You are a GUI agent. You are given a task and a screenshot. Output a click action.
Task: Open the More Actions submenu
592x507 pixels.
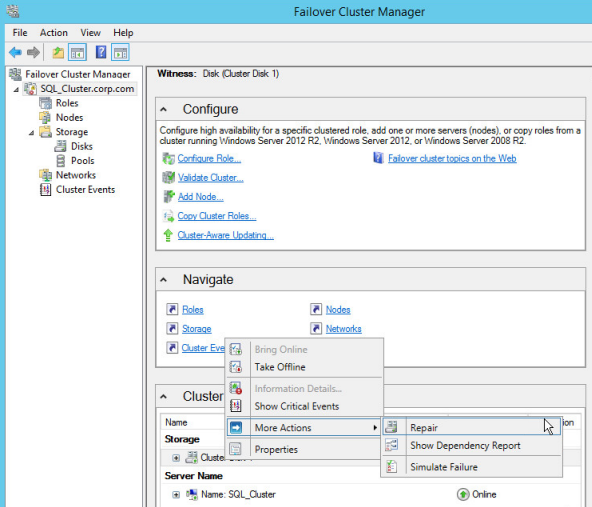coord(303,427)
